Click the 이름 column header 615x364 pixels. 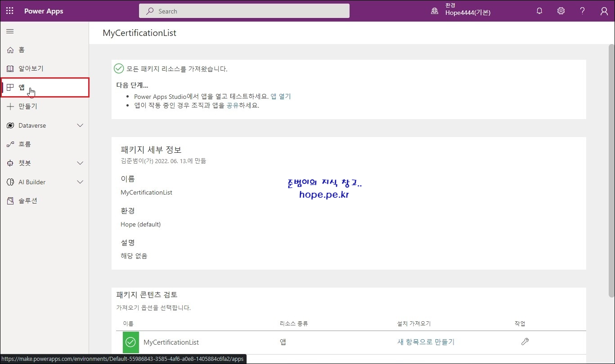[x=128, y=324]
